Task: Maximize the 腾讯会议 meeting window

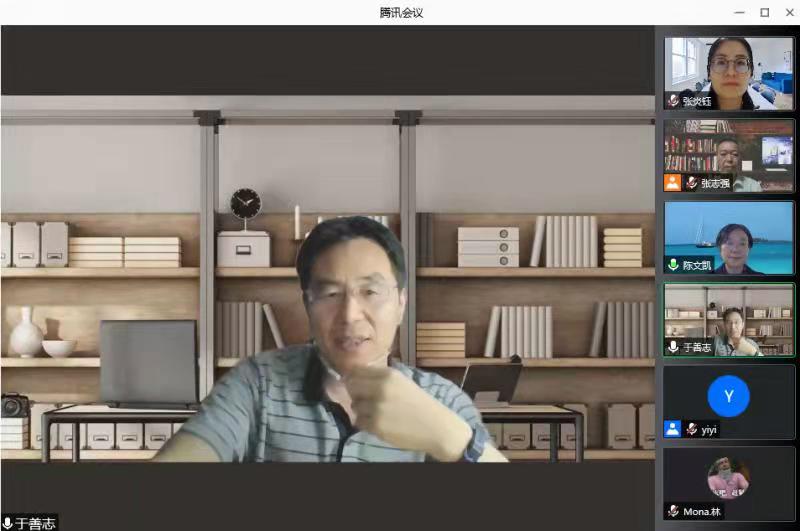Action: 764,12
